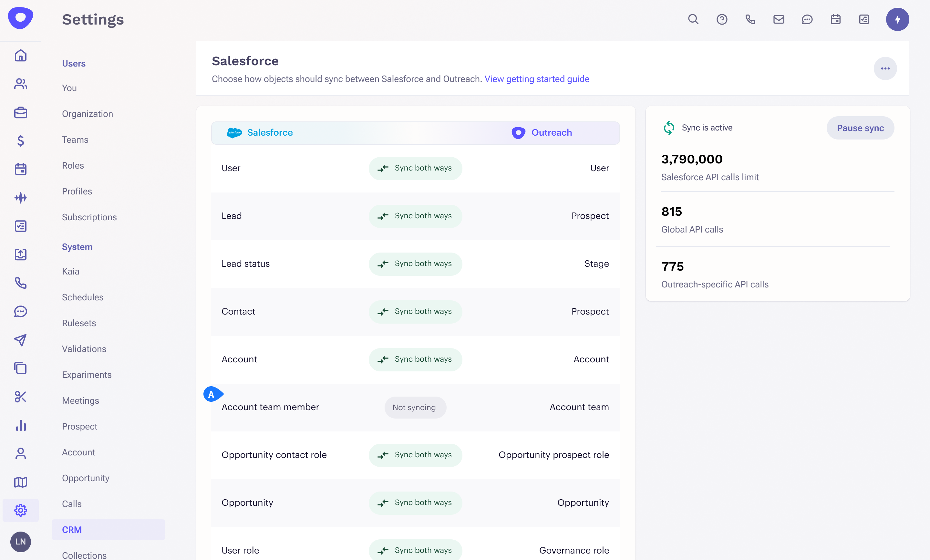Click Sync both ways on User row
The height and width of the screenshot is (560, 930).
pyautogui.click(x=415, y=168)
